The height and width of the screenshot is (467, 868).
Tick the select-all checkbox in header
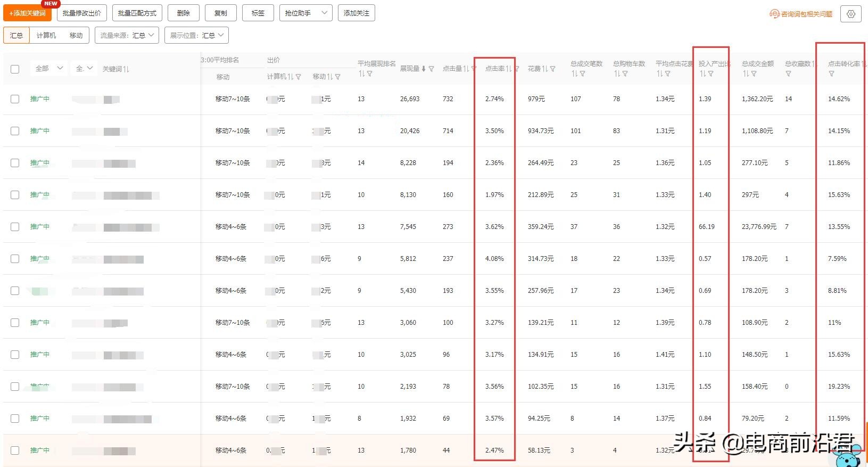(15, 69)
